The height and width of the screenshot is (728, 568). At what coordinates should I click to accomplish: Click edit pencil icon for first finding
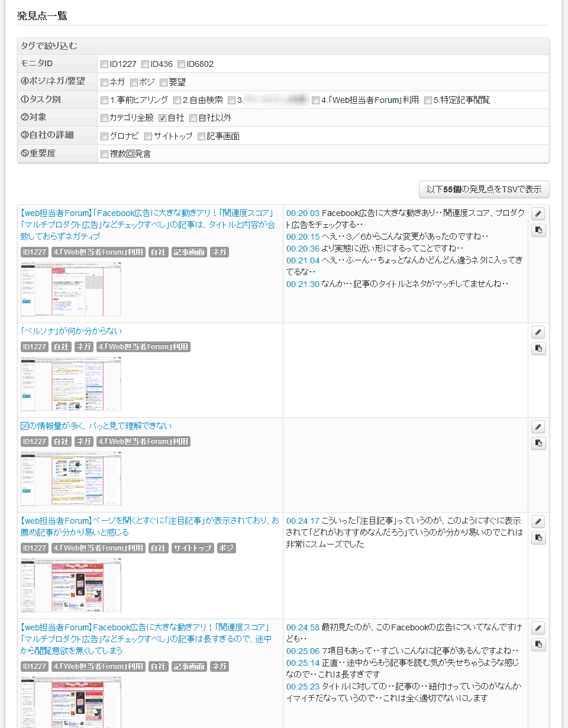[x=538, y=214]
